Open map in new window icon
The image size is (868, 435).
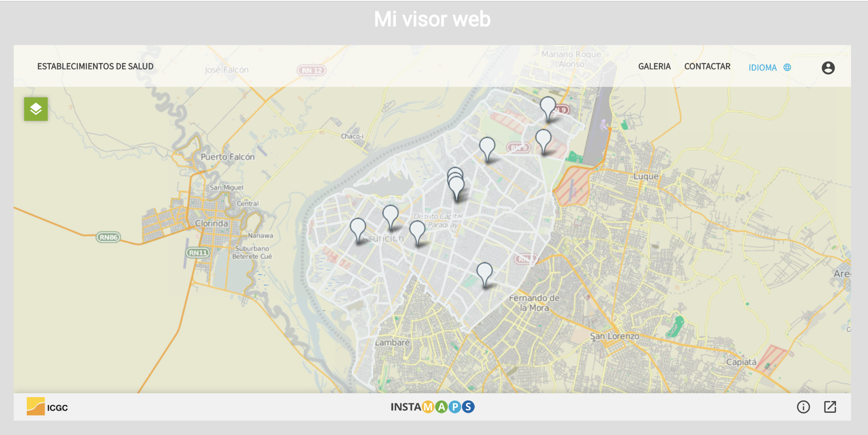830,407
